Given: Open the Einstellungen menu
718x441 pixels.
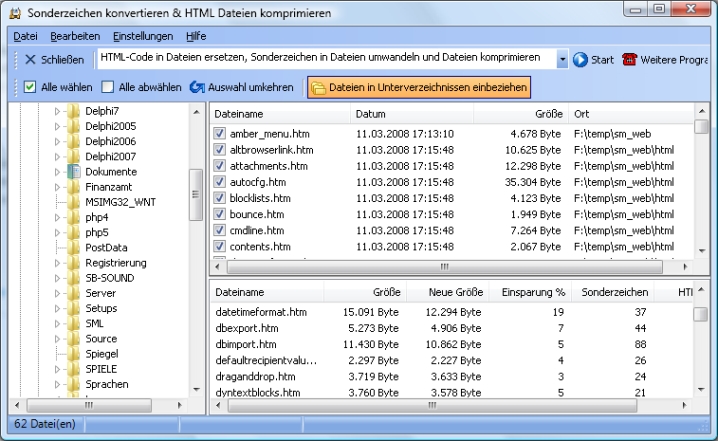Looking at the screenshot, I should (x=142, y=35).
